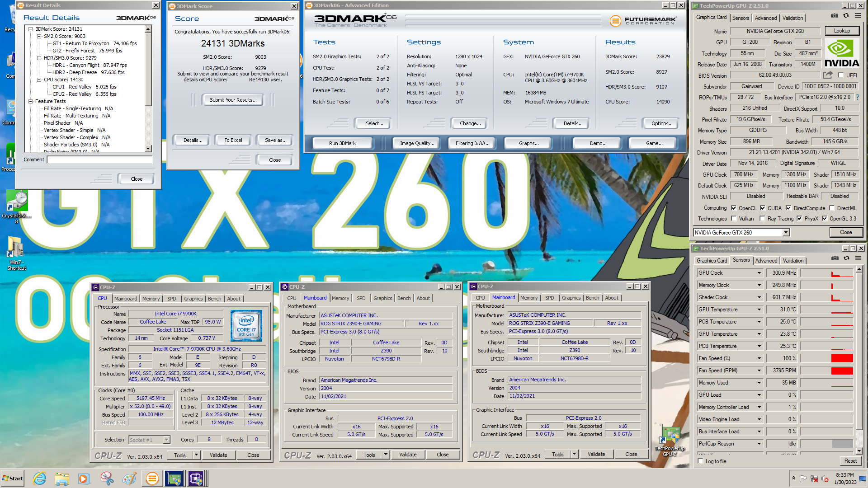The image size is (868, 488).
Task: Click the NVIDIA logo in GPU-Z
Action: 842,54
